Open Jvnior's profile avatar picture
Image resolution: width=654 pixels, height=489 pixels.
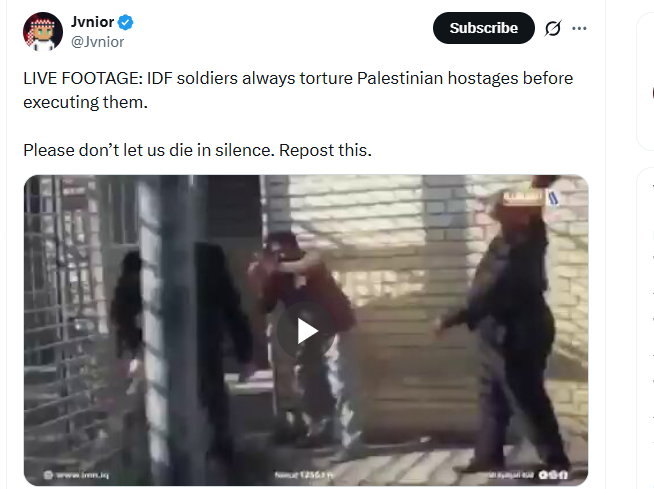[43, 32]
